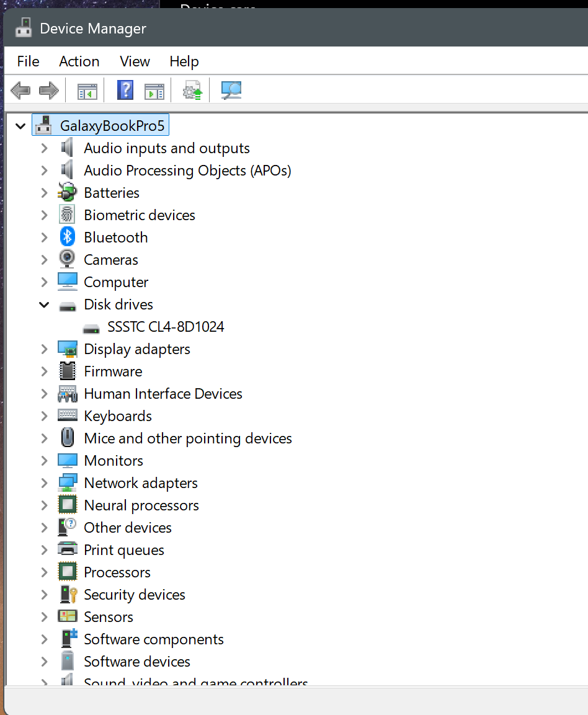Click the Security devices key icon
This screenshot has width=588, height=715.
click(x=68, y=594)
